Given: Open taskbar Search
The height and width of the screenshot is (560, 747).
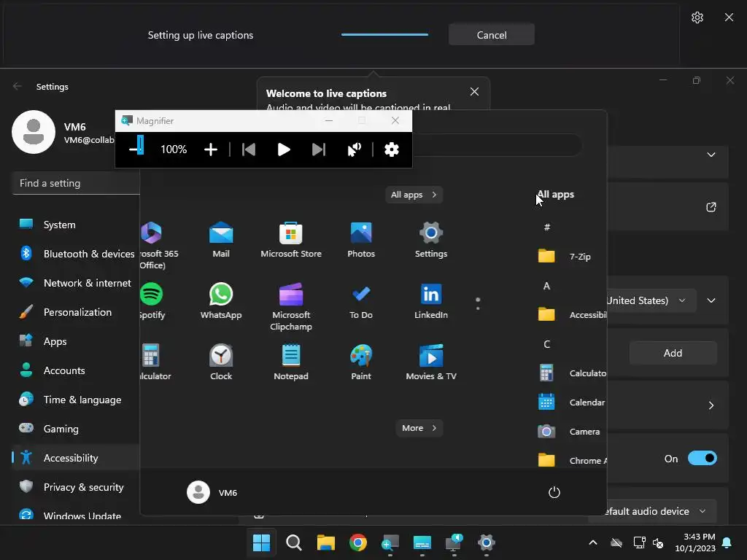Looking at the screenshot, I should [293, 542].
